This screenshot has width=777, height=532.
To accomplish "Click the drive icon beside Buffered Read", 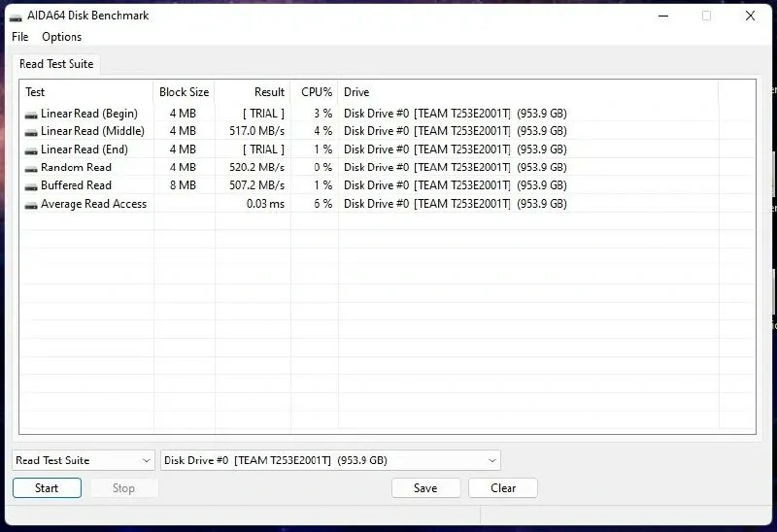I will click(x=31, y=186).
